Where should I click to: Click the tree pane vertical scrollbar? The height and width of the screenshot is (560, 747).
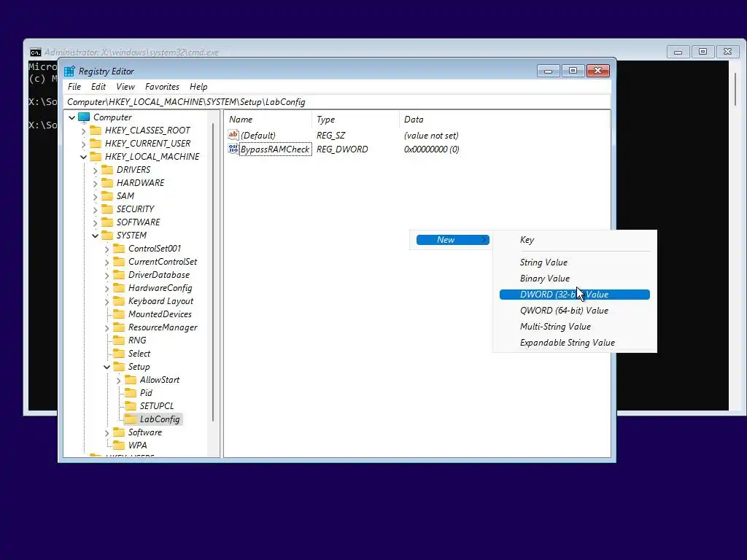tap(212, 272)
